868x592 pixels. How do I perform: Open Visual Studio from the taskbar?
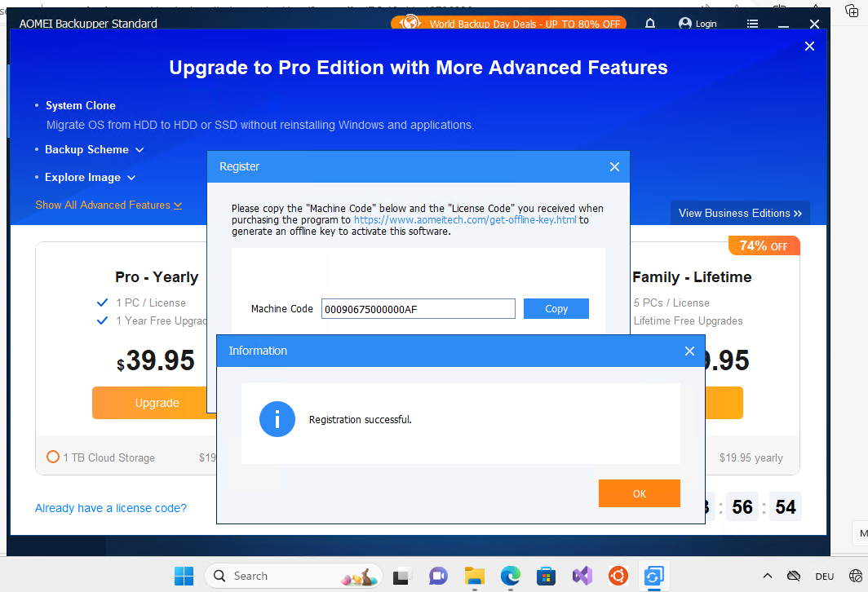(x=582, y=576)
